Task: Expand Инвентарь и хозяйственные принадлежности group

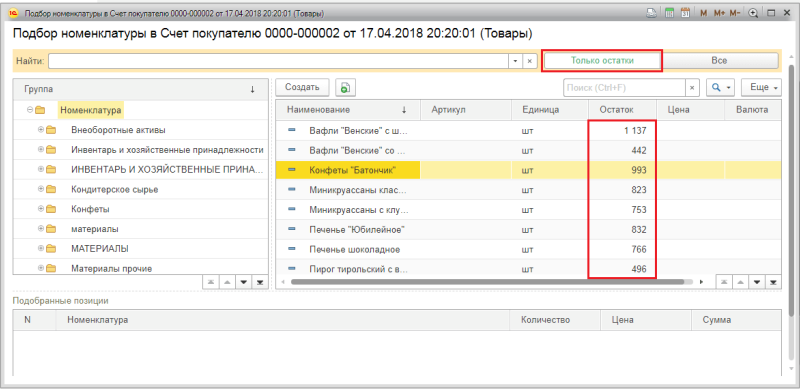Action: 41,150
